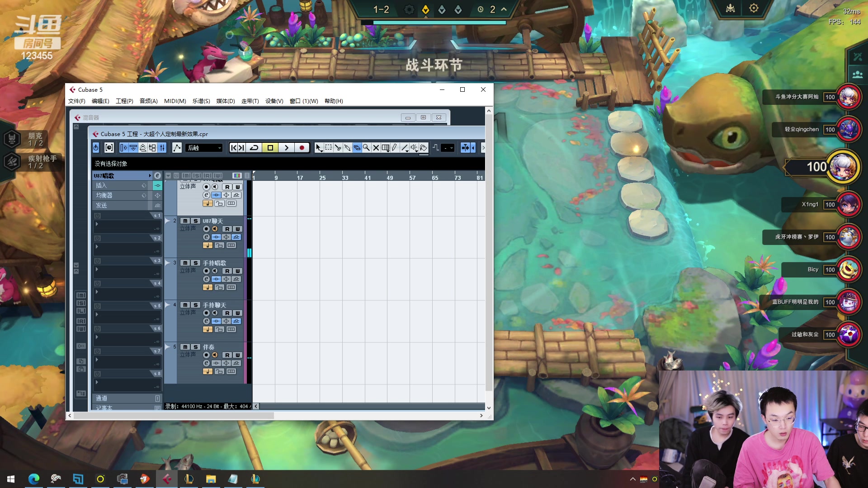Click the track color rainbow selector
Image resolution: width=868 pixels, height=488 pixels.
237,176
